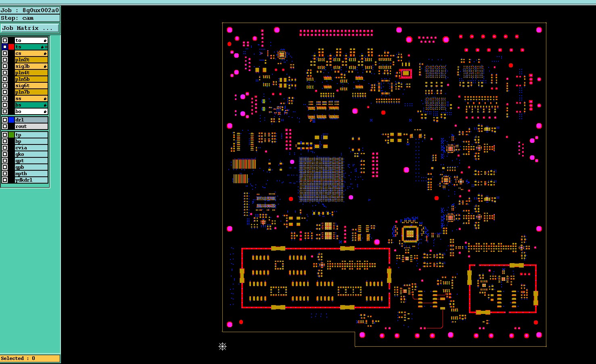Pick the blue color swatch of layer 'drl'
The width and height of the screenshot is (596, 364).
(x=11, y=120)
